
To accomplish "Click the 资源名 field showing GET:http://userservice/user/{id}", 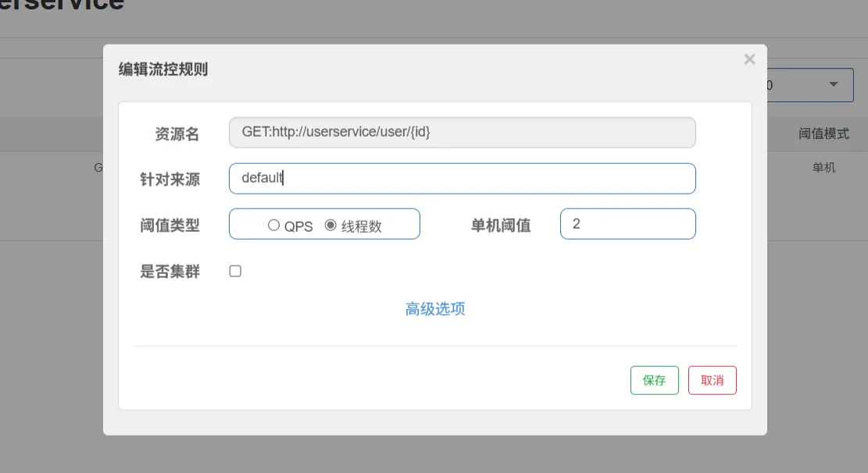I will (x=462, y=133).
